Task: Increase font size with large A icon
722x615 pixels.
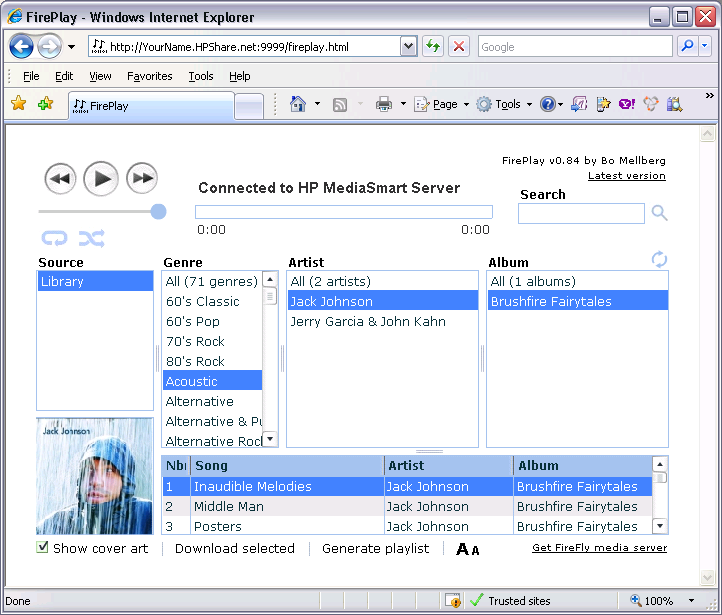Action: 462,549
